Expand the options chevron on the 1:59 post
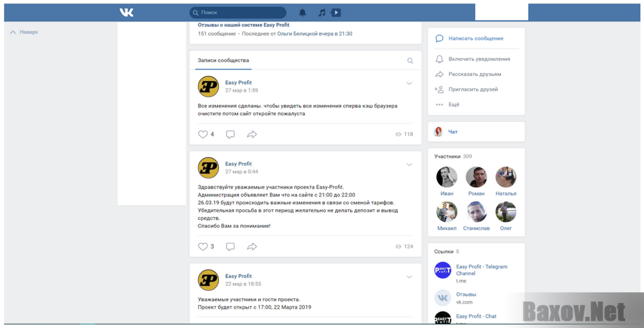The height and width of the screenshot is (328, 644). 410,84
